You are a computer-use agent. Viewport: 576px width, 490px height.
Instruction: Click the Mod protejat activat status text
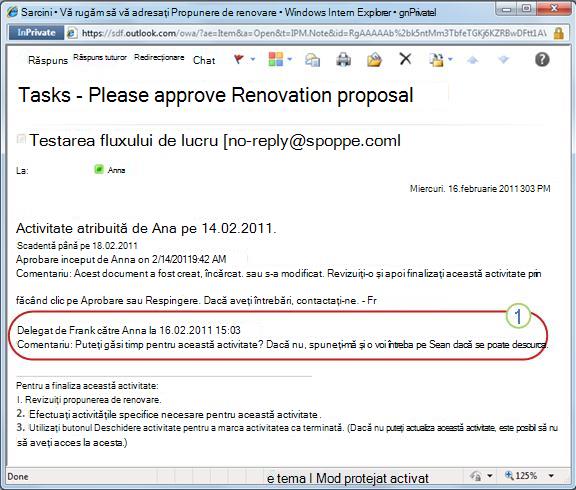click(x=372, y=479)
